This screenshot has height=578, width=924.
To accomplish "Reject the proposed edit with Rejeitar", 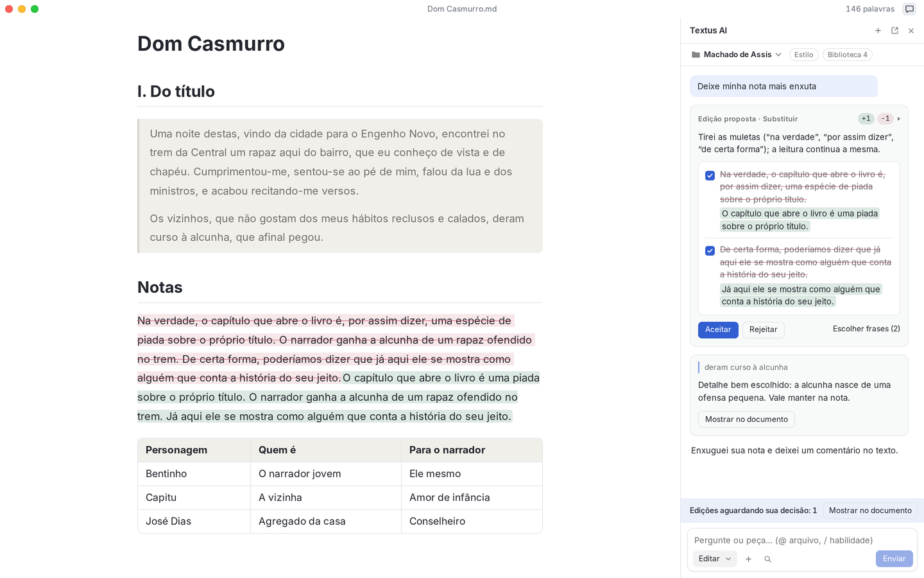I will pyautogui.click(x=763, y=329).
